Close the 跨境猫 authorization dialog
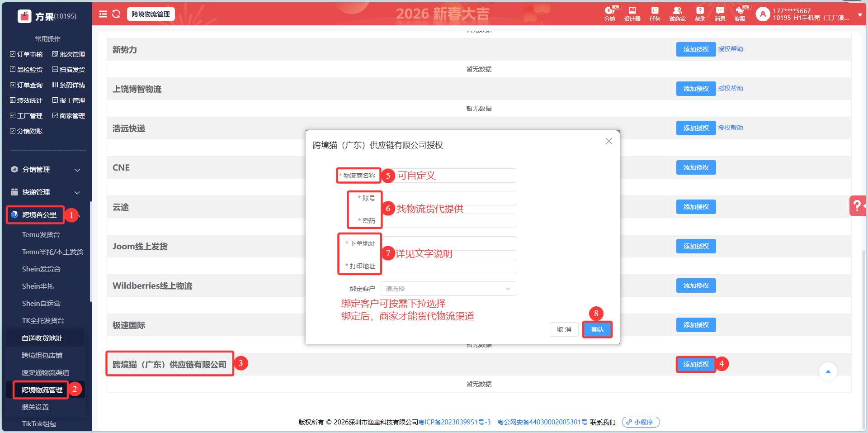 pyautogui.click(x=609, y=141)
